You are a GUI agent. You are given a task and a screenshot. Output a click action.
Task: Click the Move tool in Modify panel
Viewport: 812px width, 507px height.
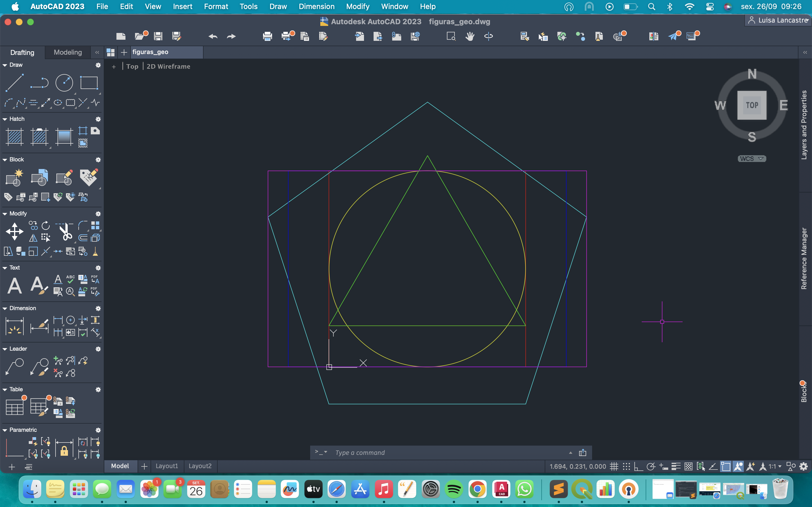pos(14,231)
